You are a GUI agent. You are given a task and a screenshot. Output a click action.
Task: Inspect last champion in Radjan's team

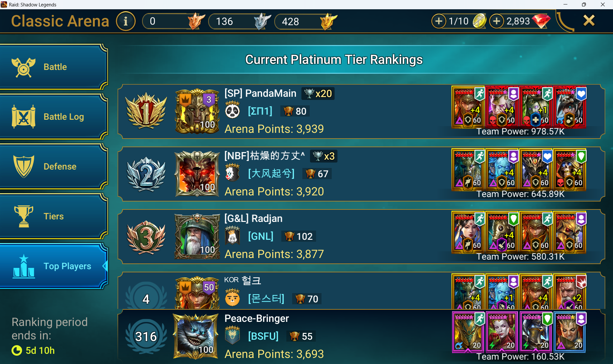pos(570,232)
